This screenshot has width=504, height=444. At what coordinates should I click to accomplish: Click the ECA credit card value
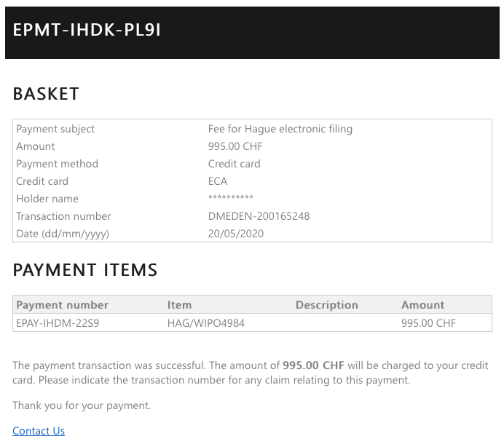[218, 181]
